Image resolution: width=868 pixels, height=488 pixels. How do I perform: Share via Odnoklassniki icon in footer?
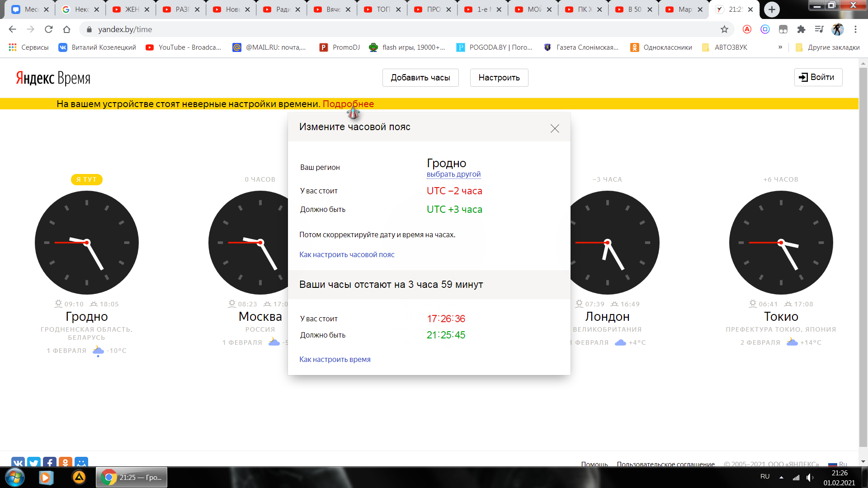pyautogui.click(x=66, y=462)
